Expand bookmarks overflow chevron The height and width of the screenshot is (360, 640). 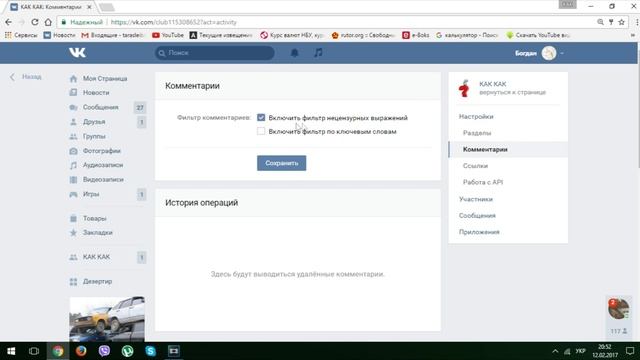click(633, 35)
